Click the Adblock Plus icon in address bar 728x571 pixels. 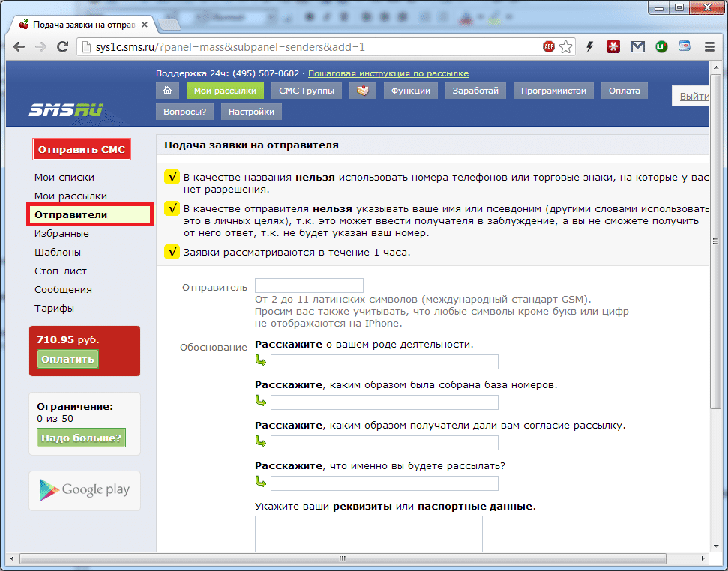(549, 47)
